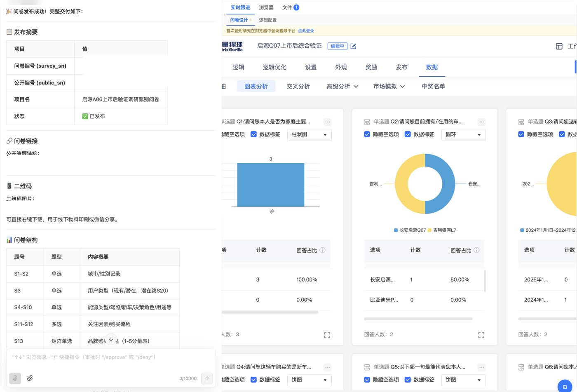This screenshot has width=577, height=392.
Task: Click the paperclip attachment icon
Action: tap(30, 378)
